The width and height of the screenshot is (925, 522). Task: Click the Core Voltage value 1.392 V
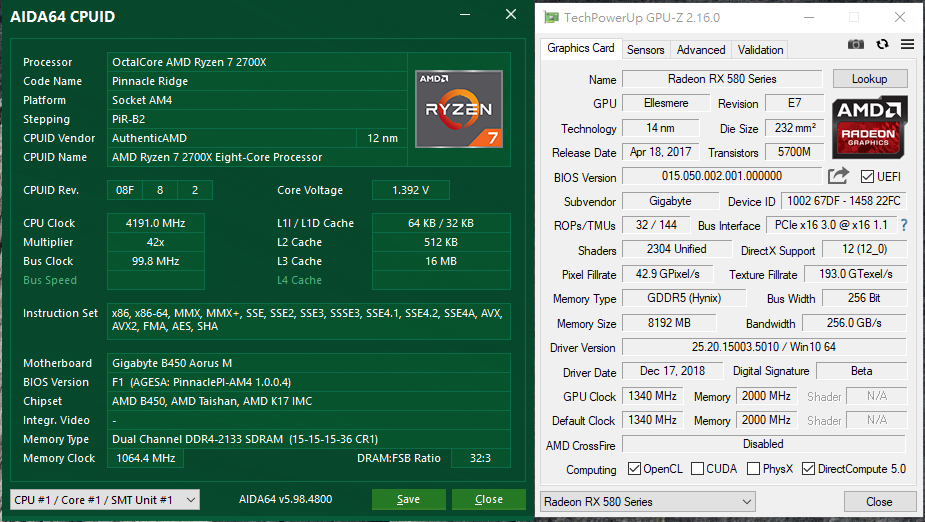411,190
